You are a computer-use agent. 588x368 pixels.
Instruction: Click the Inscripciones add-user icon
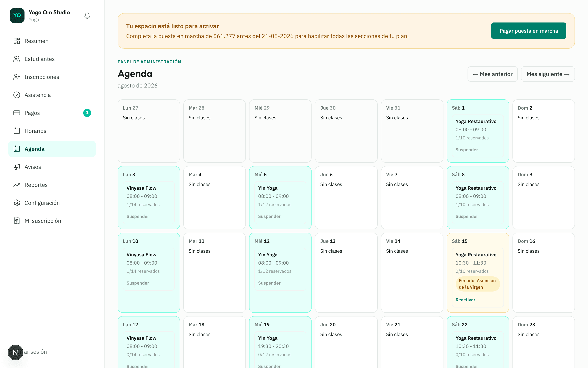click(x=17, y=77)
